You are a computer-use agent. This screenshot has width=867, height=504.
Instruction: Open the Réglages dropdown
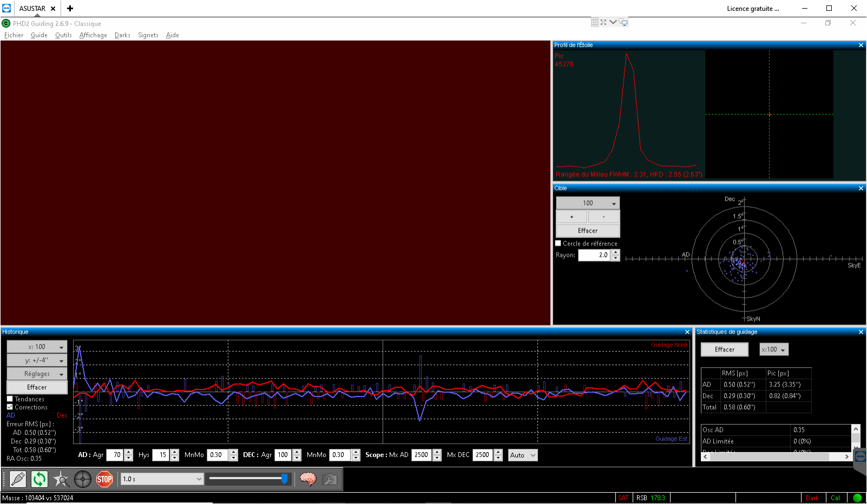click(37, 374)
